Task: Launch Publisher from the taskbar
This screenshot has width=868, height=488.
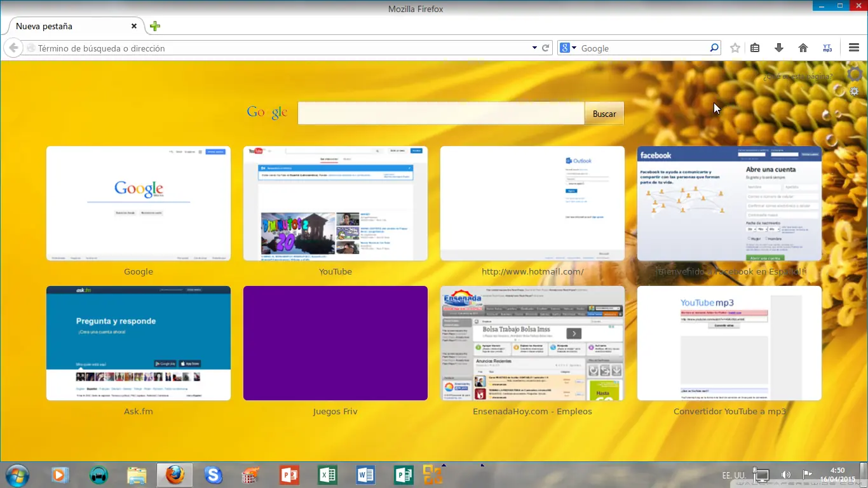Action: click(x=403, y=475)
